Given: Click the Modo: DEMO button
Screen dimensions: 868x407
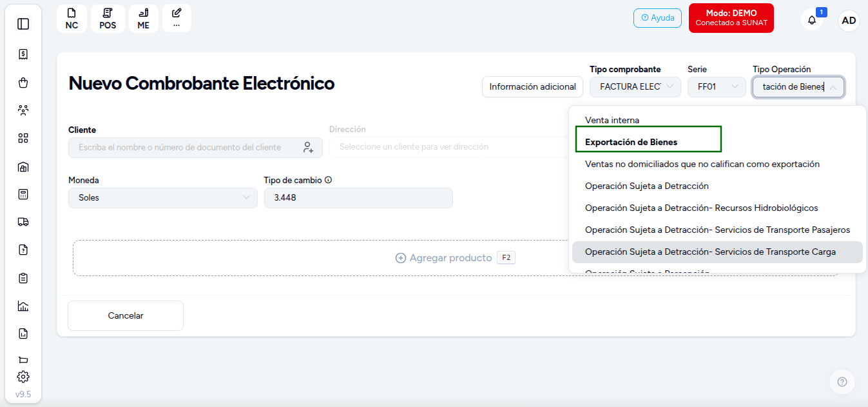Looking at the screenshot, I should pyautogui.click(x=731, y=18).
